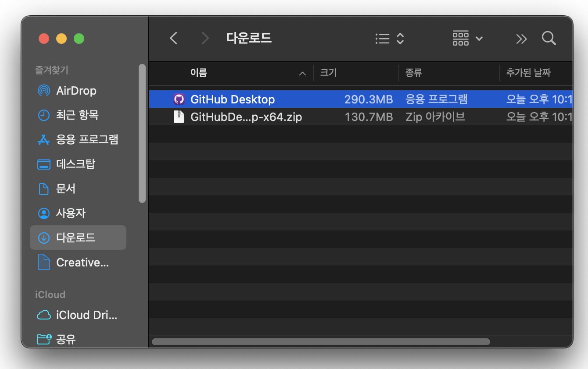Image resolution: width=588 pixels, height=369 pixels.
Task: Open the search magnifier
Action: (x=549, y=38)
